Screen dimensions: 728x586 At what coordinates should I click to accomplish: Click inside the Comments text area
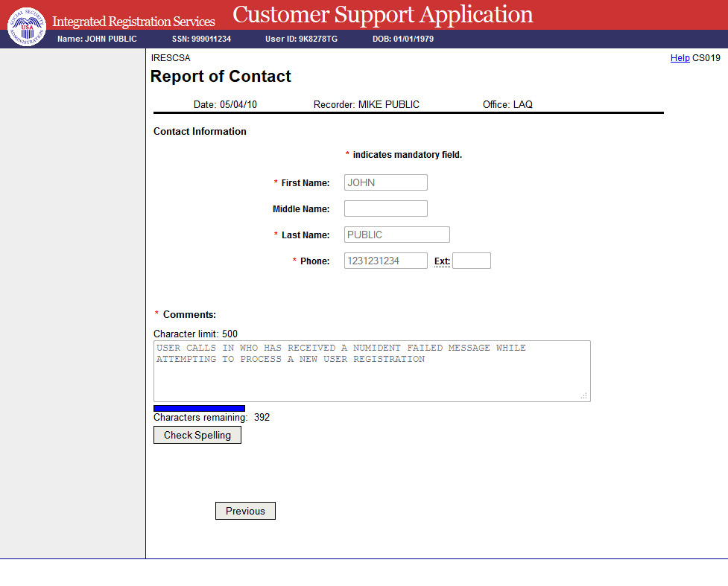coord(372,371)
